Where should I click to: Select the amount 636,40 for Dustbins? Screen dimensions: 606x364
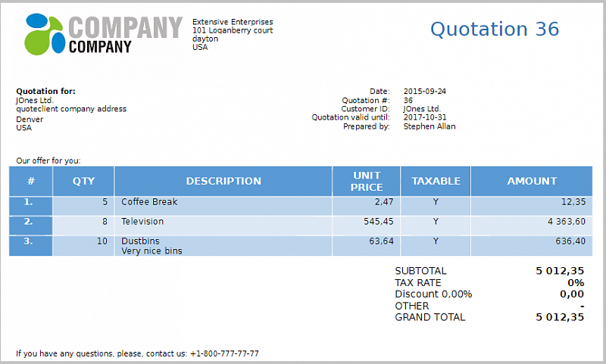tap(570, 241)
